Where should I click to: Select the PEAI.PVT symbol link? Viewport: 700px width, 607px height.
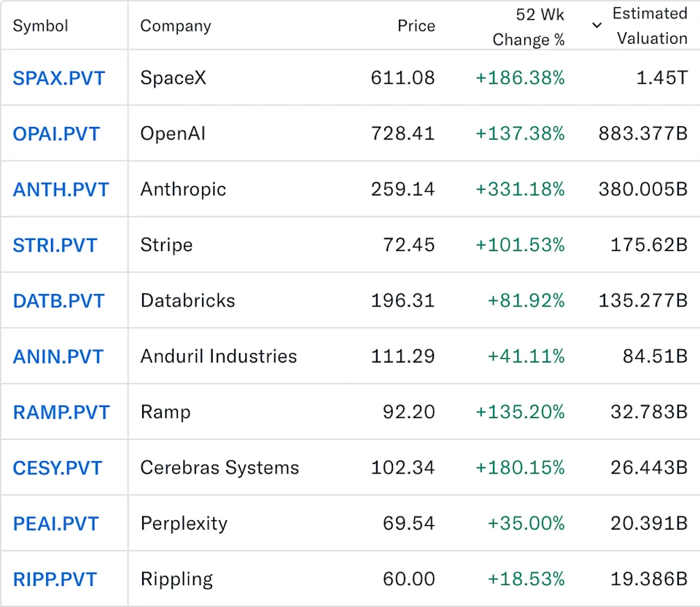coord(55,524)
